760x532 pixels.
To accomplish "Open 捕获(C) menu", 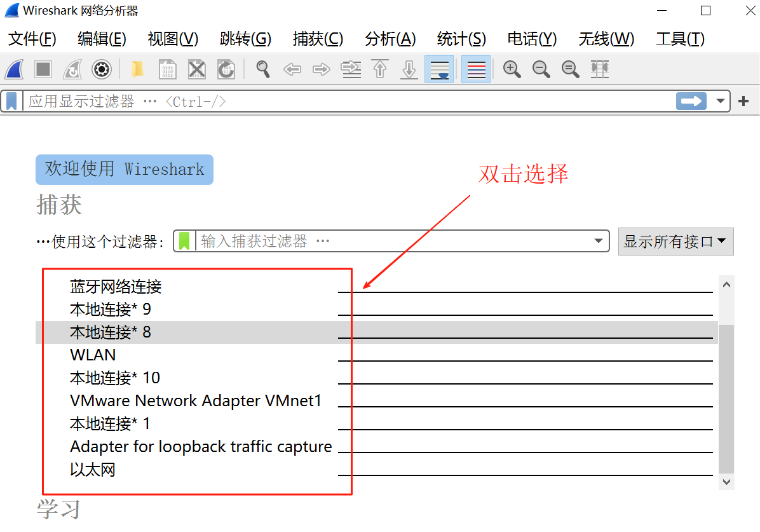I will click(318, 39).
